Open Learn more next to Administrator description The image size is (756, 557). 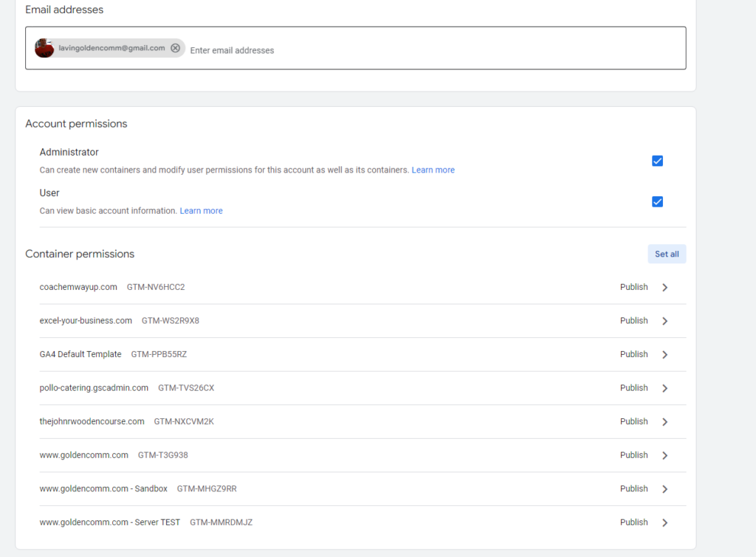(433, 170)
